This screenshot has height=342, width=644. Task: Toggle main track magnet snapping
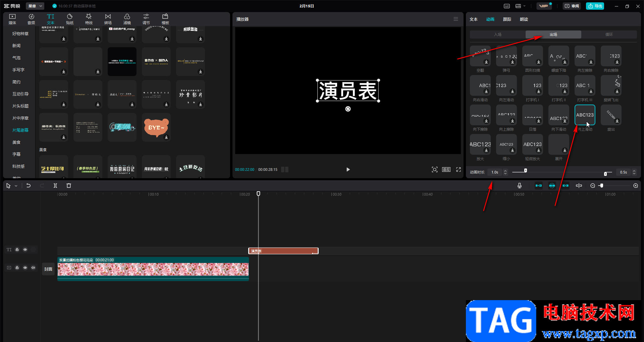(539, 186)
